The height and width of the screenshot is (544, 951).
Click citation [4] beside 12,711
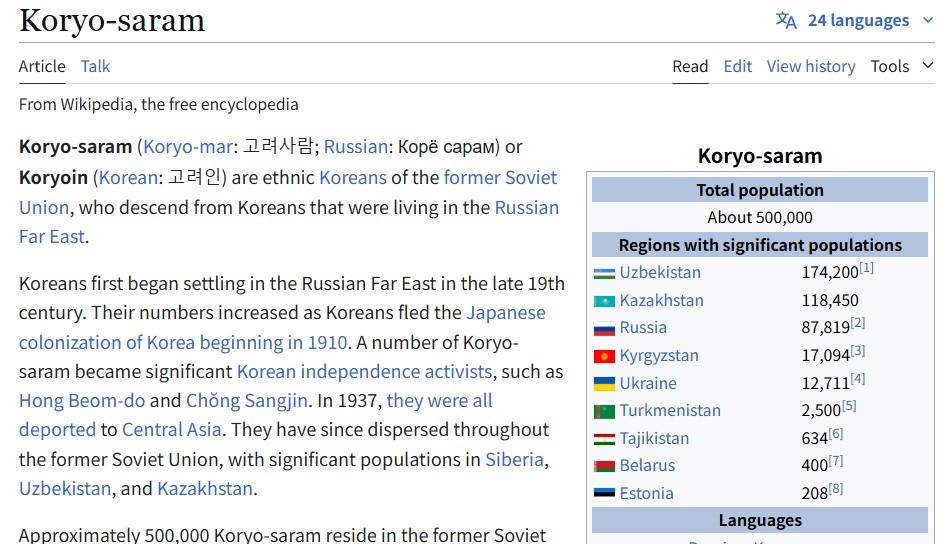click(858, 379)
